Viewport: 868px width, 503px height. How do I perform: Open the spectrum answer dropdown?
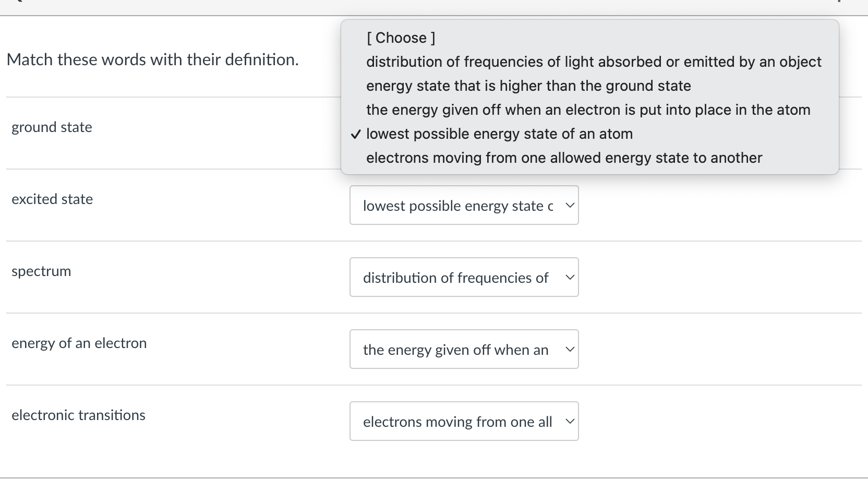(464, 277)
